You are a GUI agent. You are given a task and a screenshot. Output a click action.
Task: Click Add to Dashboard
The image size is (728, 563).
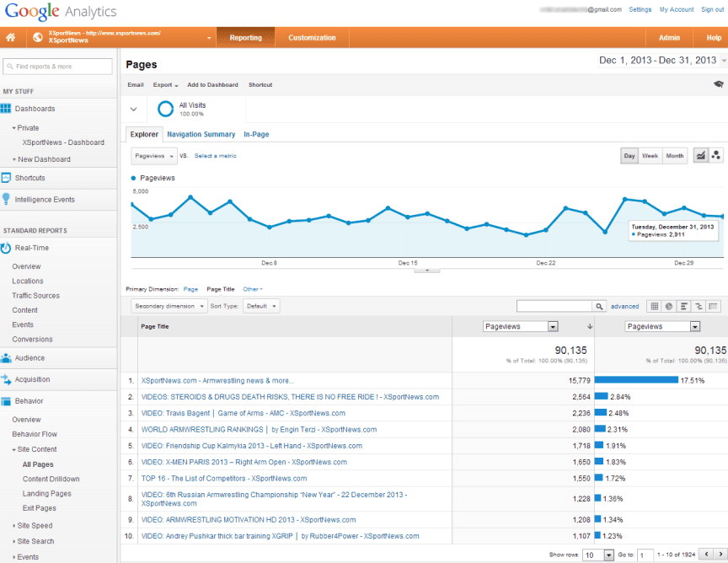[212, 84]
